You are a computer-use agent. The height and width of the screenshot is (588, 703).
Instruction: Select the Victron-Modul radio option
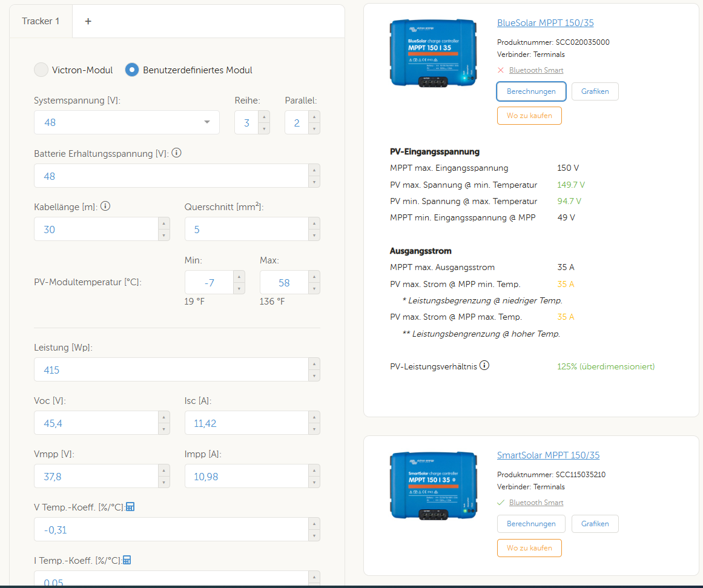(x=41, y=70)
